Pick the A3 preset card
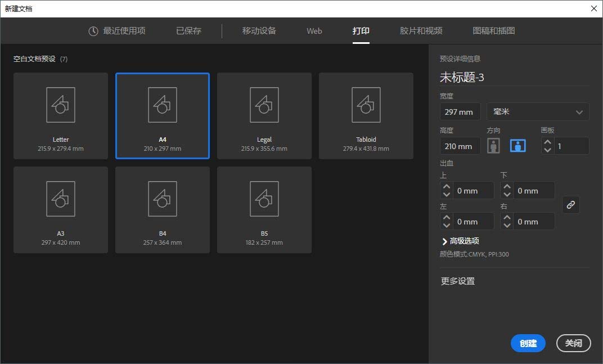 (x=61, y=210)
